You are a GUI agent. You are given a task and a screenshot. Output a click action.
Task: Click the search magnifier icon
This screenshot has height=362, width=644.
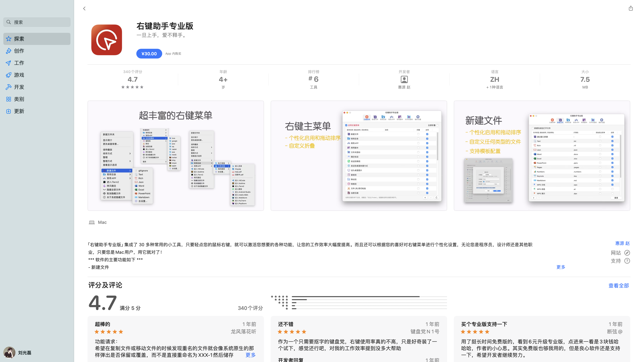coord(9,22)
